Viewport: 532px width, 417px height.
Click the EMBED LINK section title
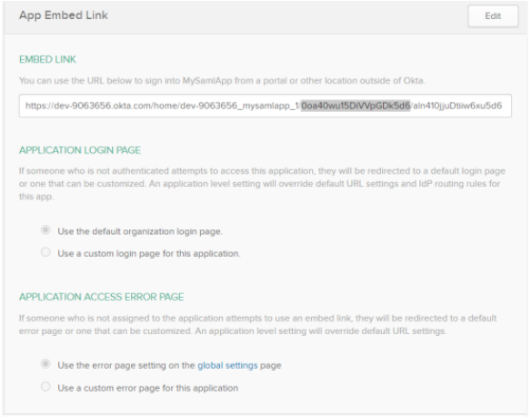coord(47,59)
